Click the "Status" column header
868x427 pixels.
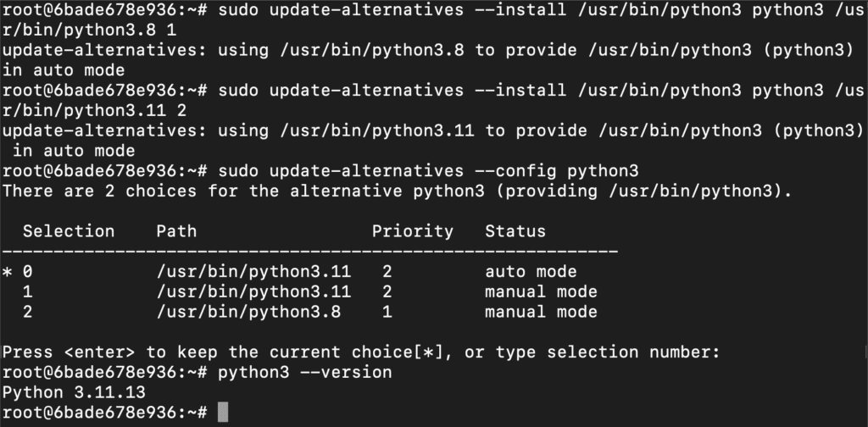coord(515,230)
